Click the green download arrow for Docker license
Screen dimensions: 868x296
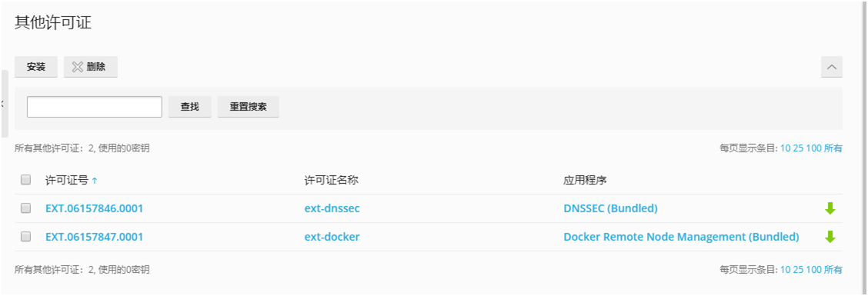(x=830, y=237)
